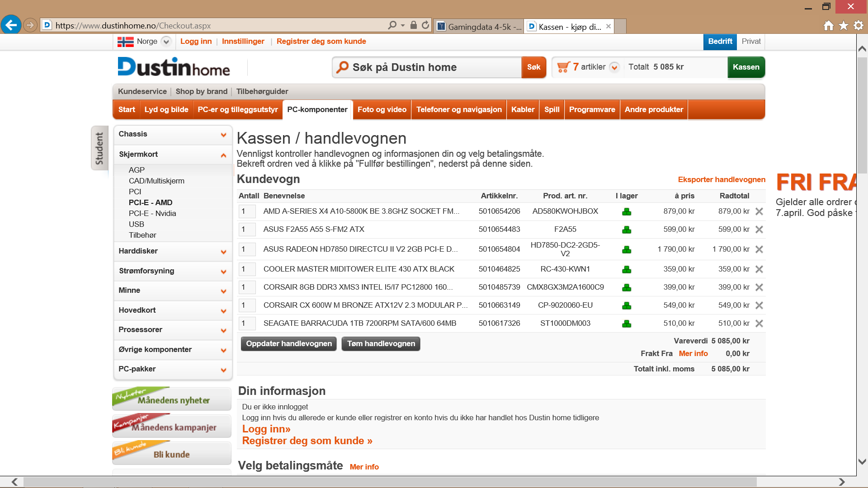Open Mer info link beside Frakt Fra
The image size is (868, 488).
(x=693, y=354)
